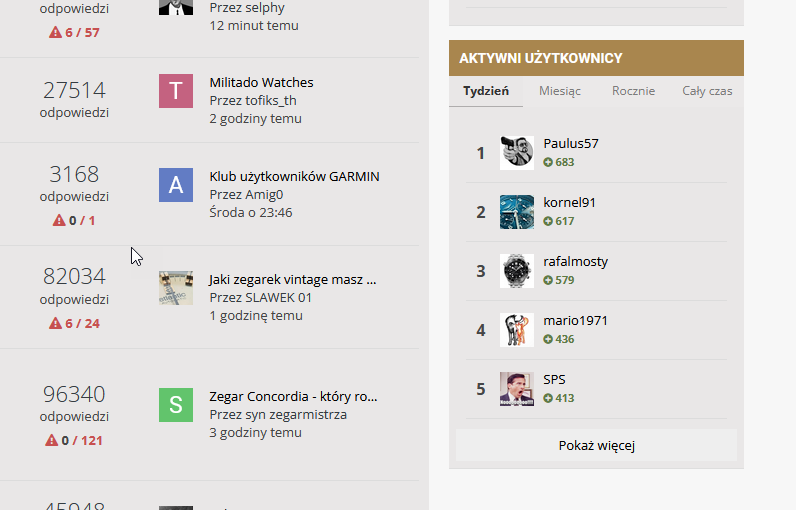Click the green reputation plus icon for Paulus57
The width and height of the screenshot is (796, 510).
point(548,162)
